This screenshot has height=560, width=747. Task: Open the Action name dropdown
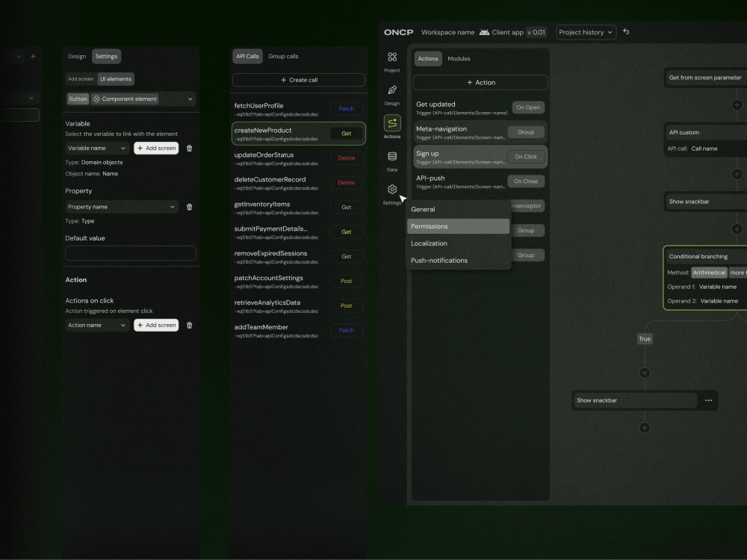(96, 326)
